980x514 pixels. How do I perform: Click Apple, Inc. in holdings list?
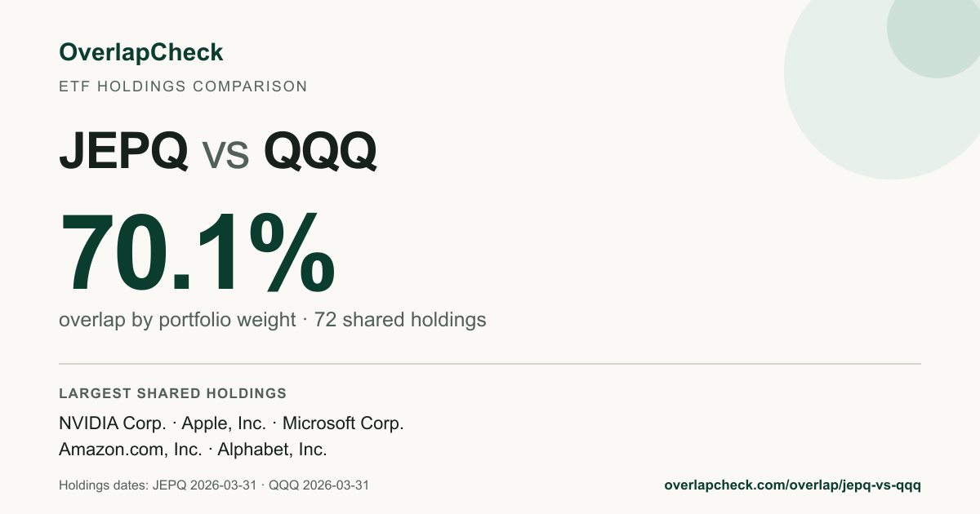pyautogui.click(x=224, y=423)
